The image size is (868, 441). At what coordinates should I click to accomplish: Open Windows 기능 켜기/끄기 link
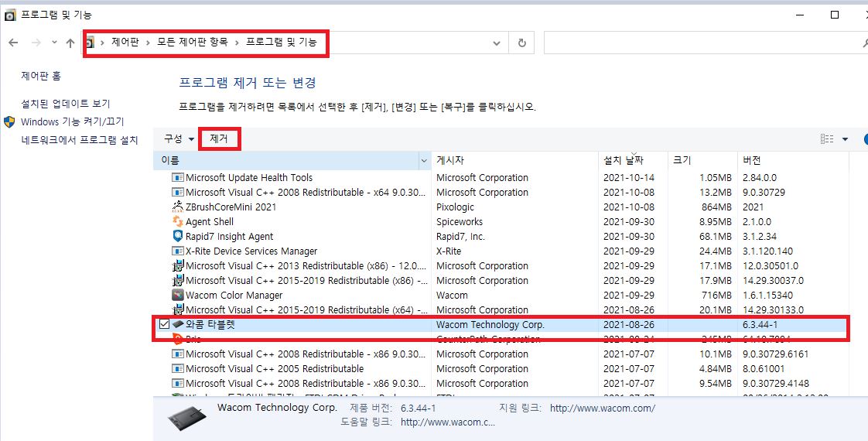point(73,121)
